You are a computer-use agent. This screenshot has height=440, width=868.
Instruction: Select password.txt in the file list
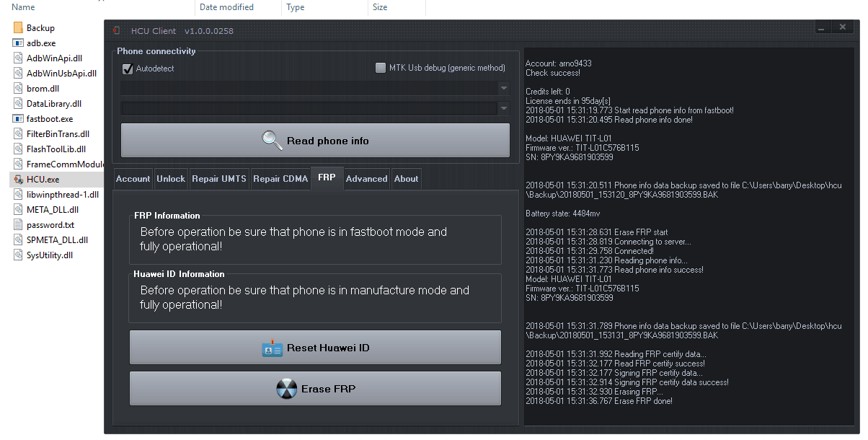[x=50, y=225]
